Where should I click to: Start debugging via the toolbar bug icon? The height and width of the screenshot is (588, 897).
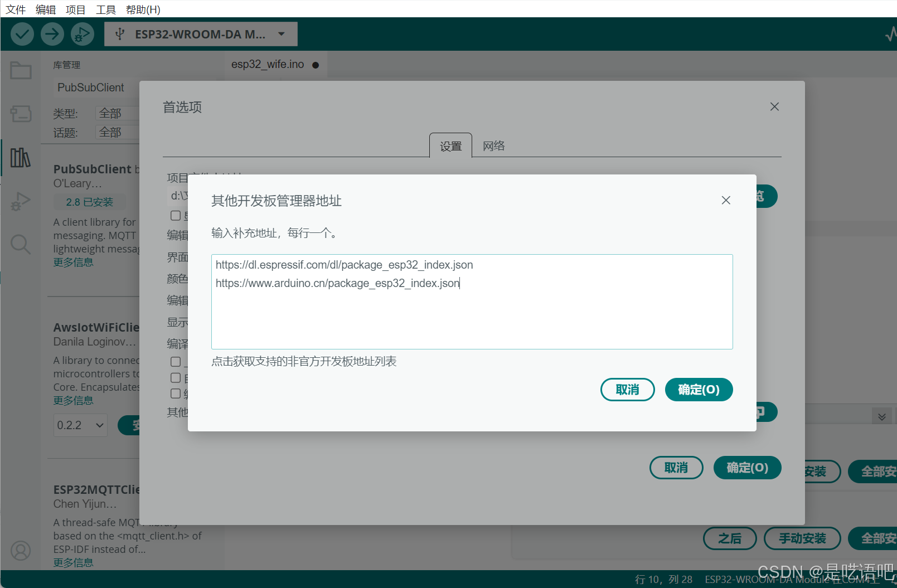(x=82, y=33)
